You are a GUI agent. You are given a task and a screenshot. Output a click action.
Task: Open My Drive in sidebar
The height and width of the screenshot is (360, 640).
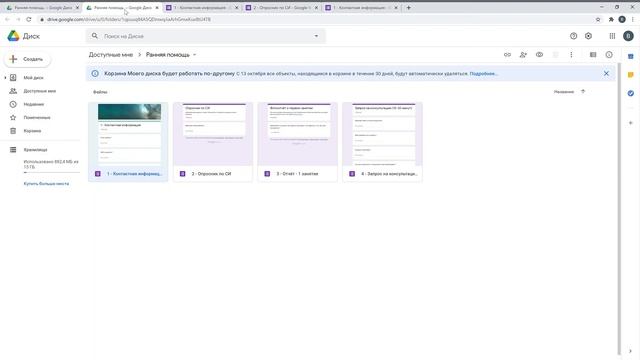tap(33, 78)
